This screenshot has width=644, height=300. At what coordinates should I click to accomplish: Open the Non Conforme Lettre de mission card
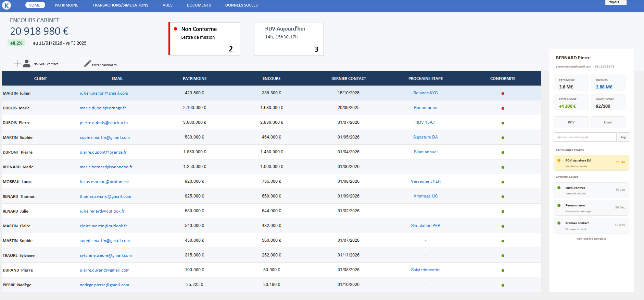click(204, 39)
